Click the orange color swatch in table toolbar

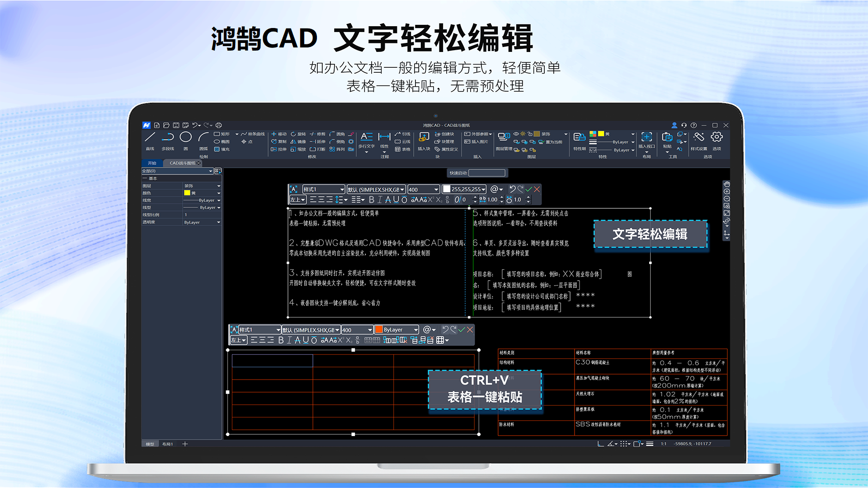coord(379,330)
